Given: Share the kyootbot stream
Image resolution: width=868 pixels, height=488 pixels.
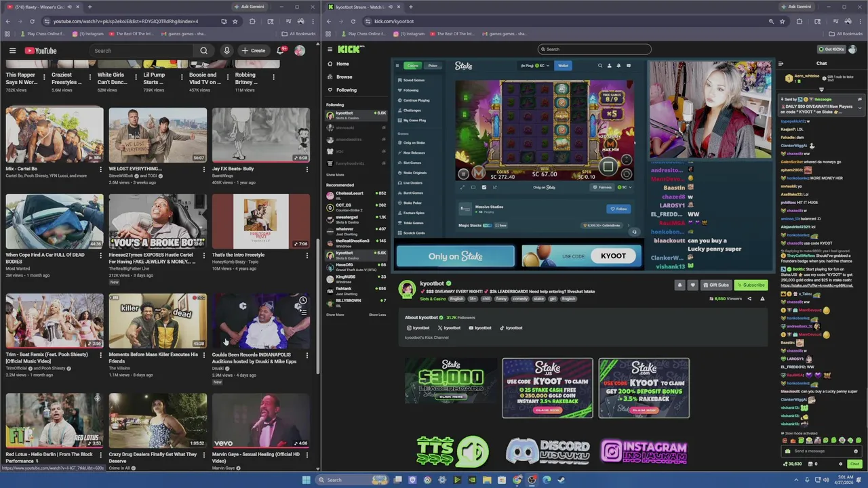Looking at the screenshot, I should pyautogui.click(x=749, y=298).
